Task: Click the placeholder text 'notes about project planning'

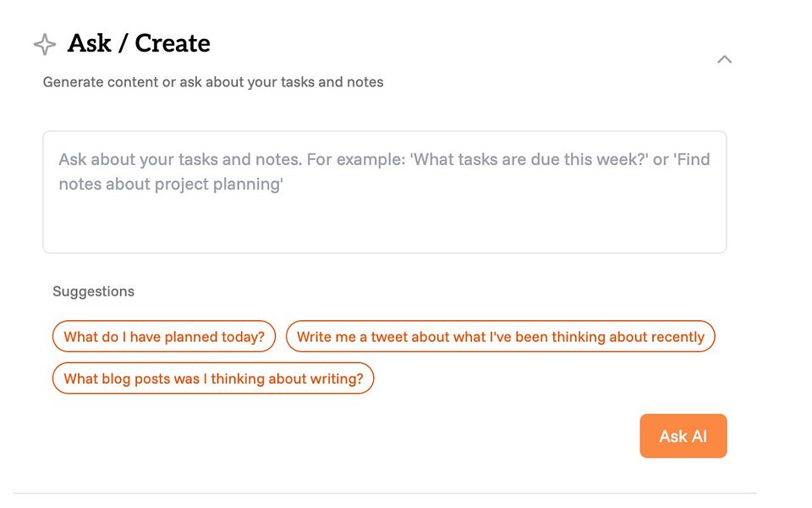Action: tap(170, 184)
